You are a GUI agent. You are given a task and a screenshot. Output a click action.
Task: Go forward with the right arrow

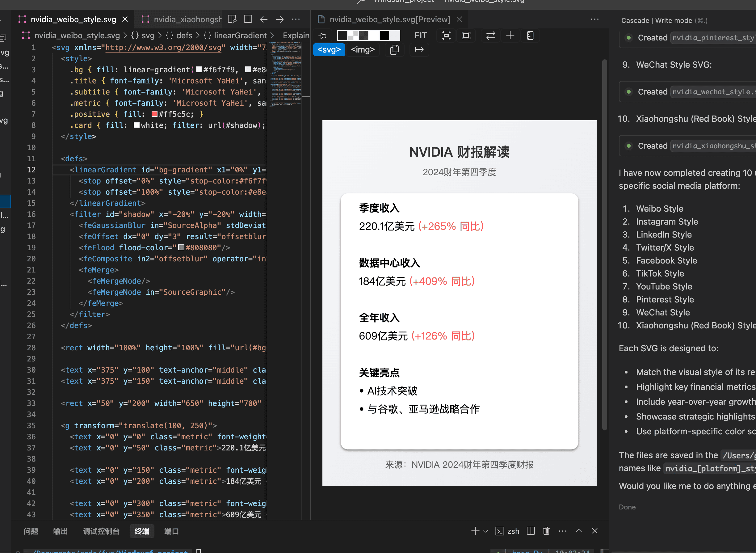(280, 19)
